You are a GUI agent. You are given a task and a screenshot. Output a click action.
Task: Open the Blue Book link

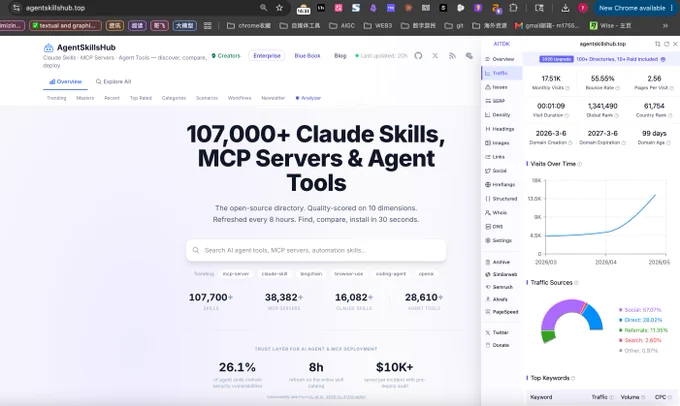[x=307, y=56]
